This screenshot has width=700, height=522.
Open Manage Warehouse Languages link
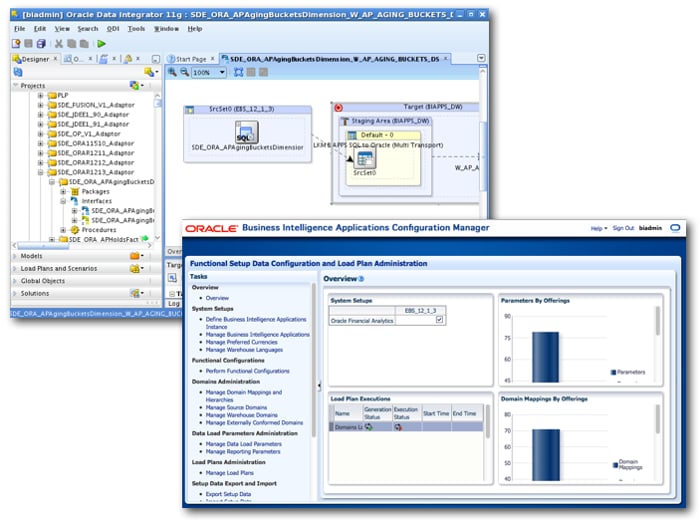[x=244, y=350]
